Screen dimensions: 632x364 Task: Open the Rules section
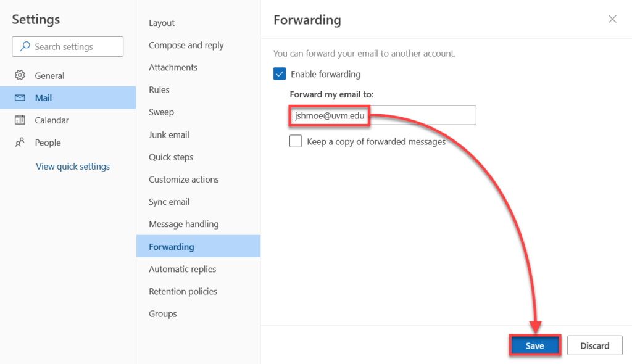pyautogui.click(x=159, y=89)
